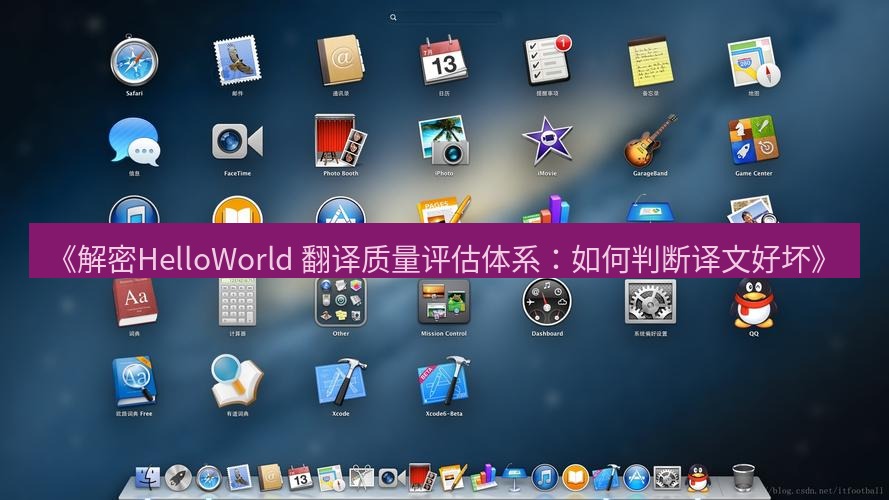The height and width of the screenshot is (500, 889).
Task: Open Maps (地图) in the Launchpad grid
Action: point(753,61)
